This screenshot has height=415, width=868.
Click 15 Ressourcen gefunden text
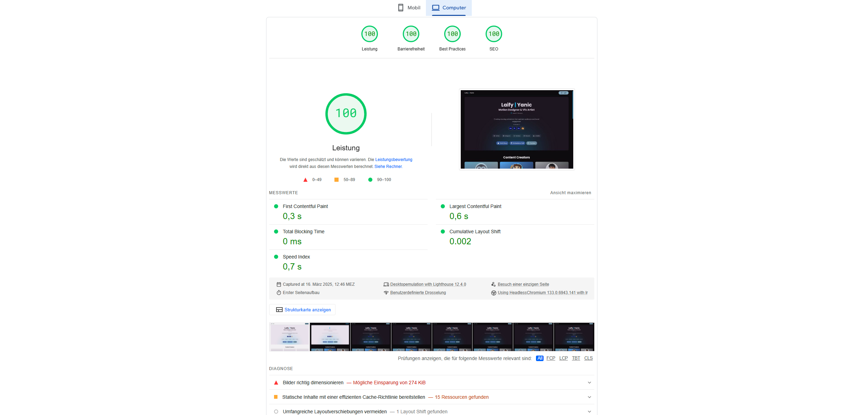(462, 397)
